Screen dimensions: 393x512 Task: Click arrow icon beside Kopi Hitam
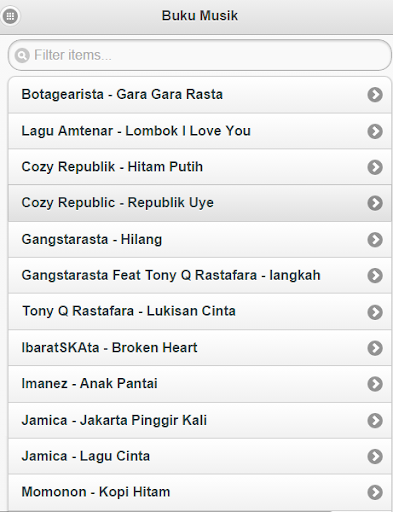tap(375, 492)
